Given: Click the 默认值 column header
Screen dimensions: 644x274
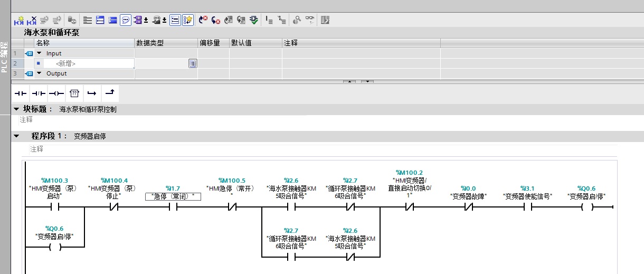Looking at the screenshot, I should point(255,43).
